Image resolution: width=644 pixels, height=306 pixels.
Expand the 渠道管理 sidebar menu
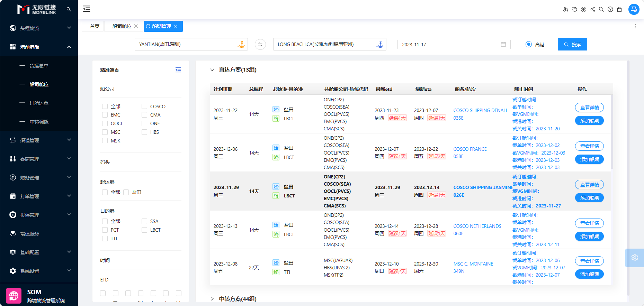click(x=39, y=140)
